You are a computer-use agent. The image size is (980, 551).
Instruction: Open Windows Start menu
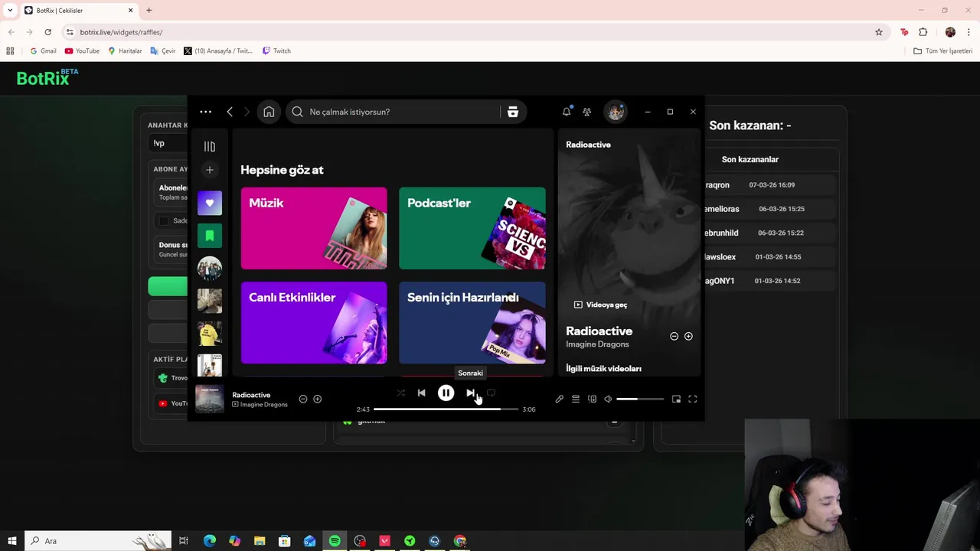[12, 541]
